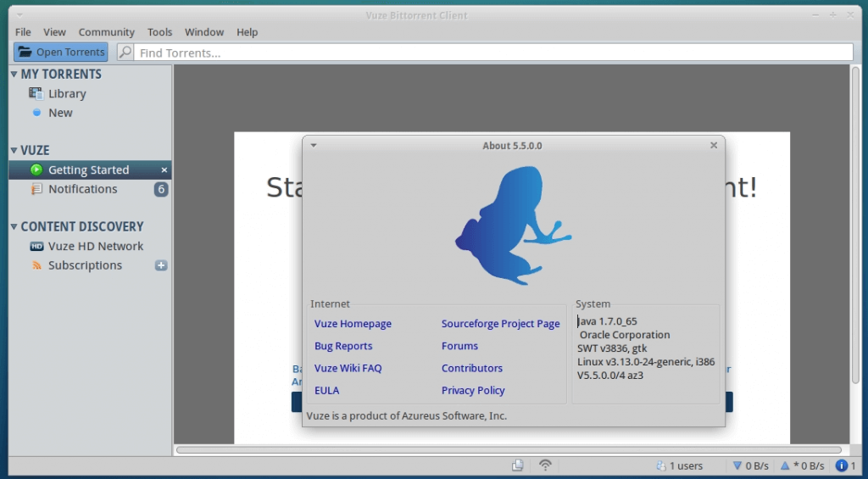Open the Vuze Wiki FAQ link
The height and width of the screenshot is (479, 868).
pos(348,368)
